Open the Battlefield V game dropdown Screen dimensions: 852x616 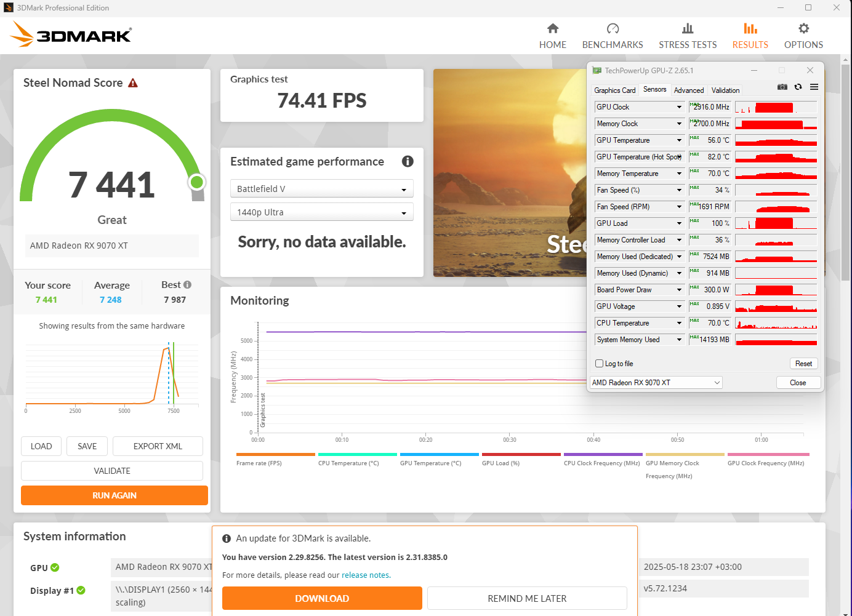point(321,189)
